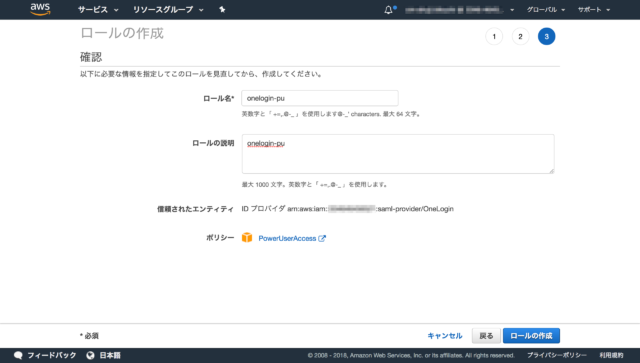Open the PowerUserAccess policy link
Viewport: 640px width, 363px height.
pos(287,238)
